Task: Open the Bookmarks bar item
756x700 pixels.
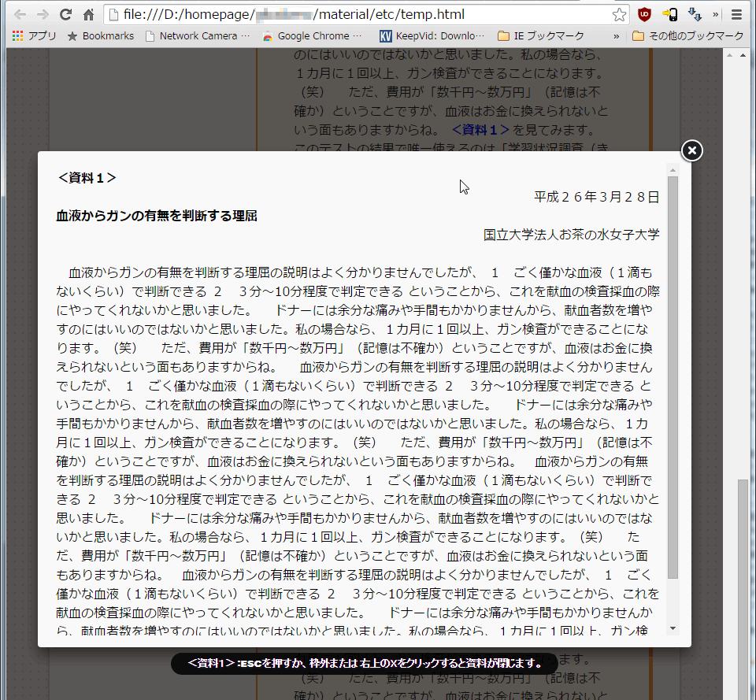Action: [x=101, y=35]
